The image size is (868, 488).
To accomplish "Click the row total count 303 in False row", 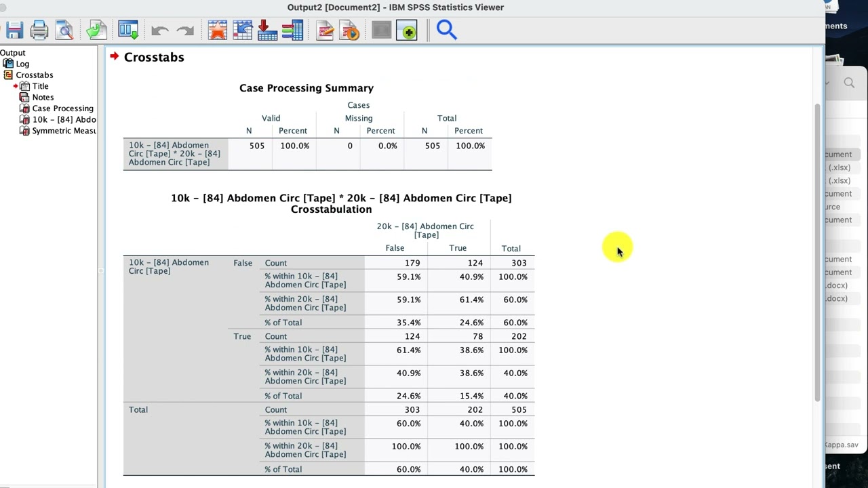I will (x=519, y=263).
